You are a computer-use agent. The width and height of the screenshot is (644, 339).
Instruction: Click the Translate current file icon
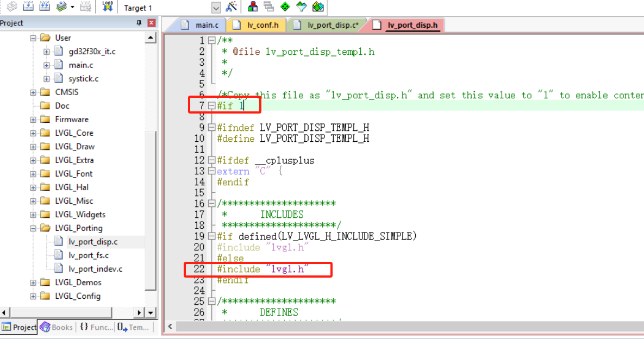(12, 7)
